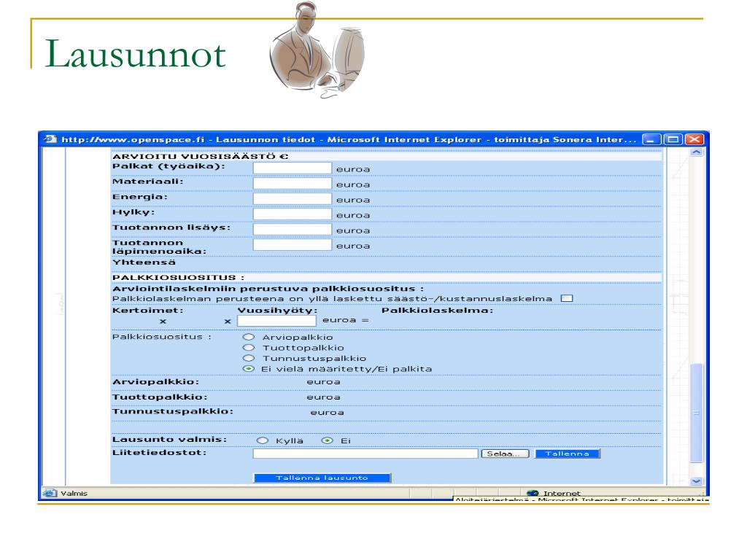Click the Hylky euro input field
The height and width of the screenshot is (560, 747).
[292, 214]
